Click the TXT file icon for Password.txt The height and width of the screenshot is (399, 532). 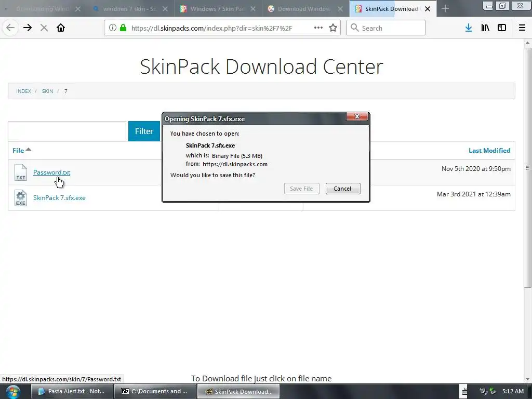21,172
